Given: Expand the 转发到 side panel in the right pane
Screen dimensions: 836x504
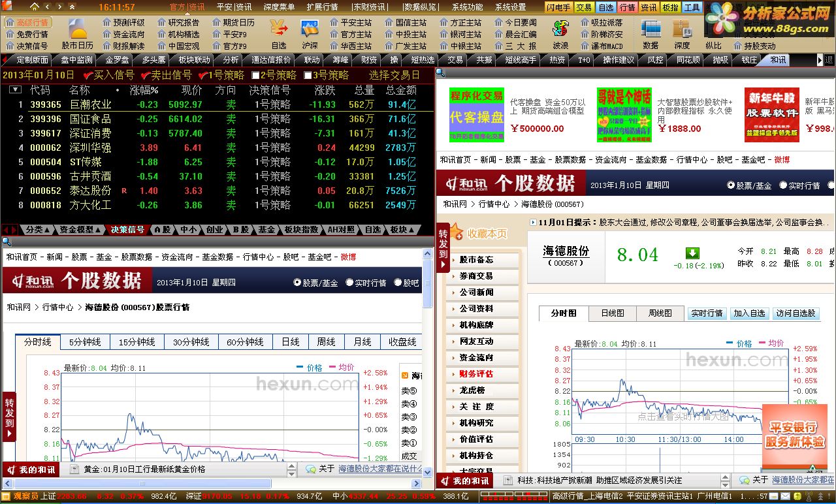Looking at the screenshot, I should coord(443,247).
